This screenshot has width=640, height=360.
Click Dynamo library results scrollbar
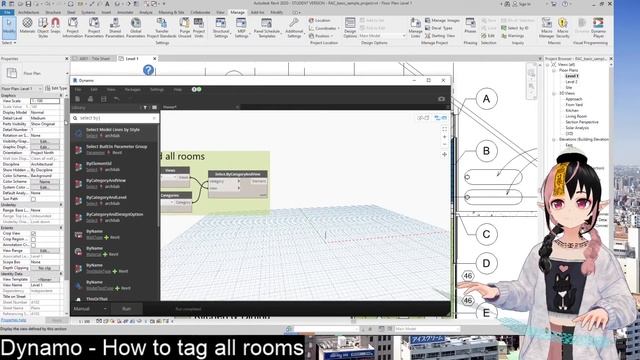point(158,176)
